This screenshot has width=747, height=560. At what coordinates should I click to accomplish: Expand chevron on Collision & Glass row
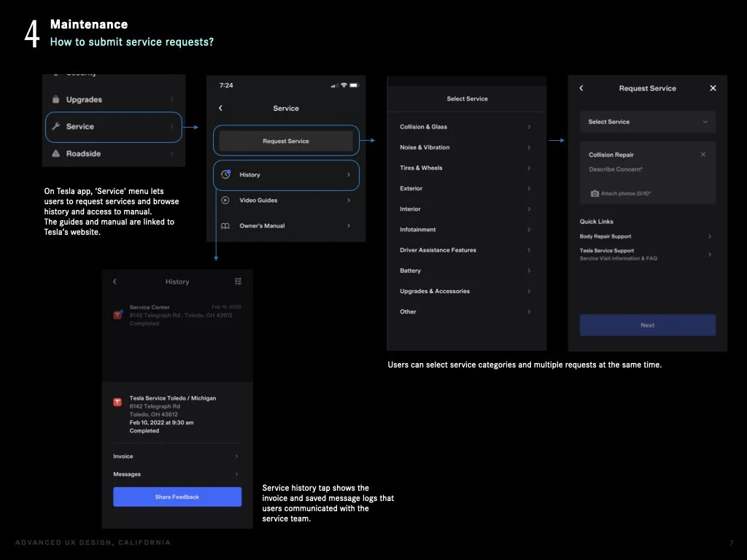point(529,127)
